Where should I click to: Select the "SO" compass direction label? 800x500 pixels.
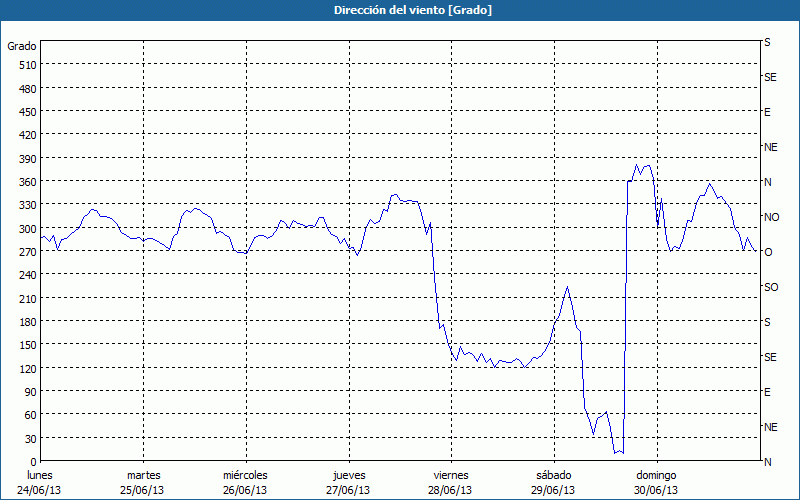coord(771,287)
